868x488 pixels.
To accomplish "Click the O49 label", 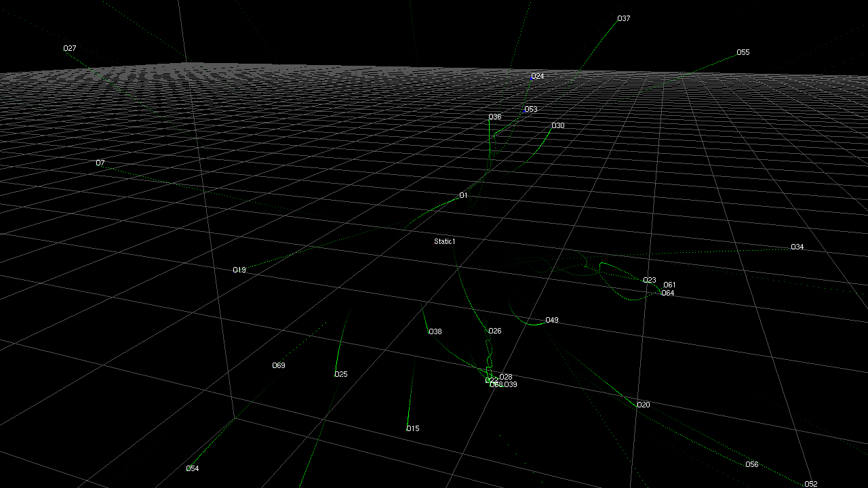I will (x=552, y=321).
